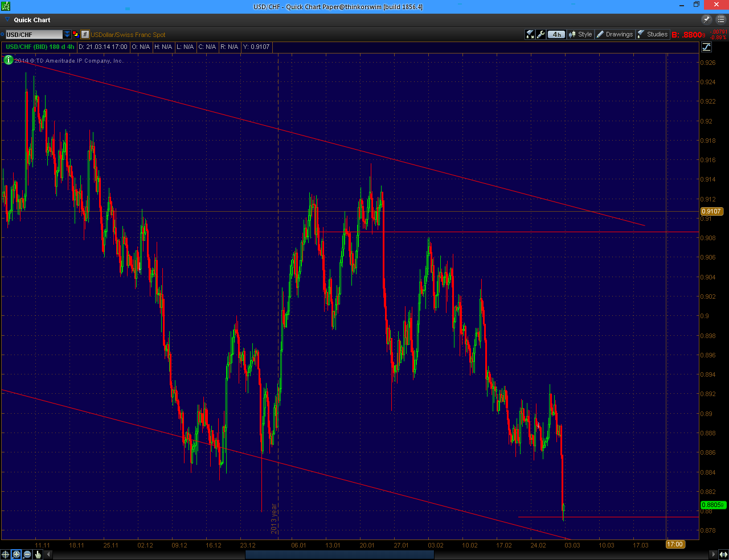This screenshot has width=729, height=560.
Task: Click the hash (#) button beside symbol
Action: point(85,34)
